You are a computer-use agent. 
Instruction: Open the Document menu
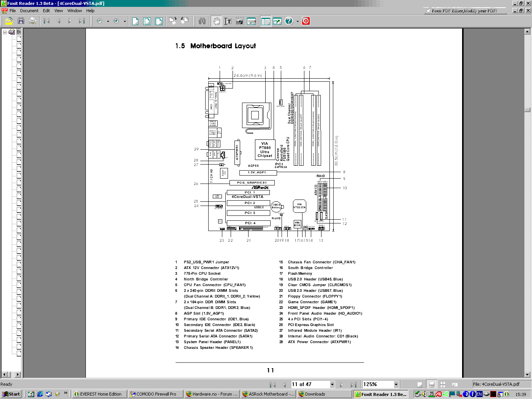point(29,11)
